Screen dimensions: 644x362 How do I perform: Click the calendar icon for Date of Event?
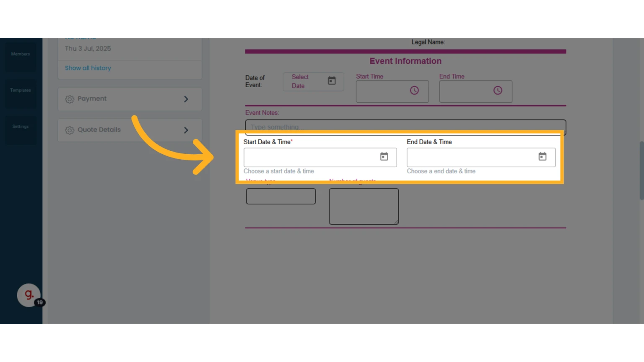[x=332, y=81]
